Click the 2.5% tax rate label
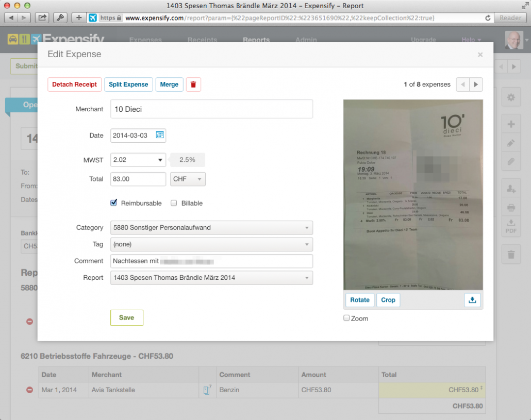Image resolution: width=531 pixels, height=420 pixels. [x=187, y=160]
